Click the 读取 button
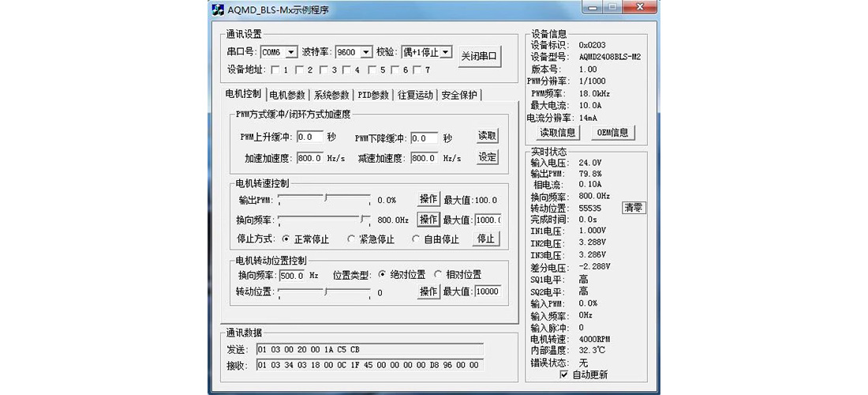Viewport: 868px width, 395px height. (x=488, y=137)
